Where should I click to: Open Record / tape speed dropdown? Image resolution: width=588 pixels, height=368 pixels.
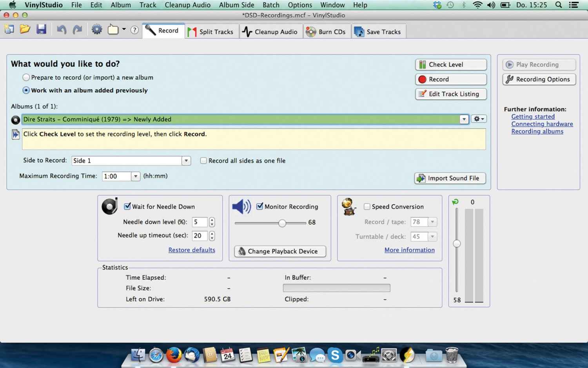(432, 222)
